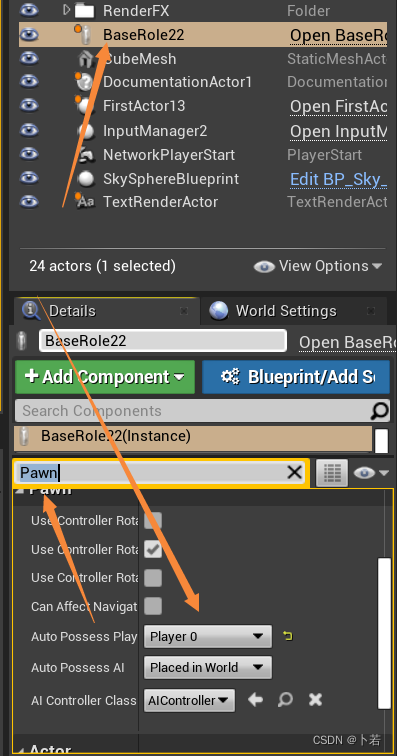The image size is (397, 756).
Task: Select InputManager2 in the outliner
Action: pyautogui.click(x=155, y=131)
